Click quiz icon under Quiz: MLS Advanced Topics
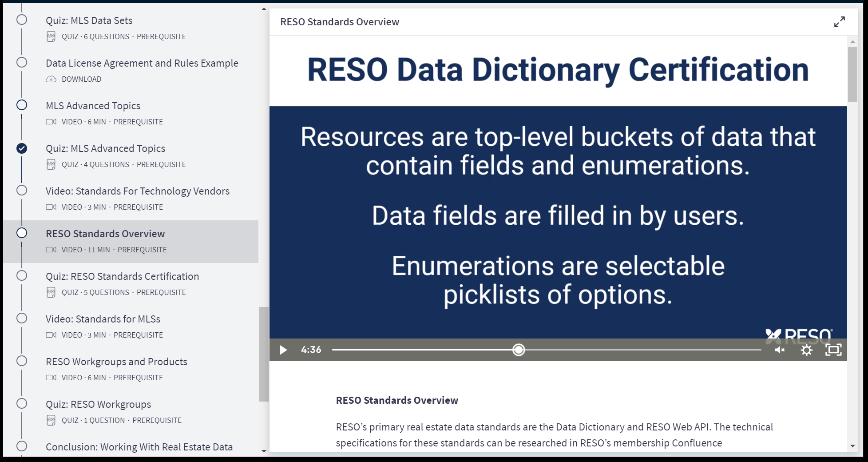The width and height of the screenshot is (868, 462). click(51, 164)
